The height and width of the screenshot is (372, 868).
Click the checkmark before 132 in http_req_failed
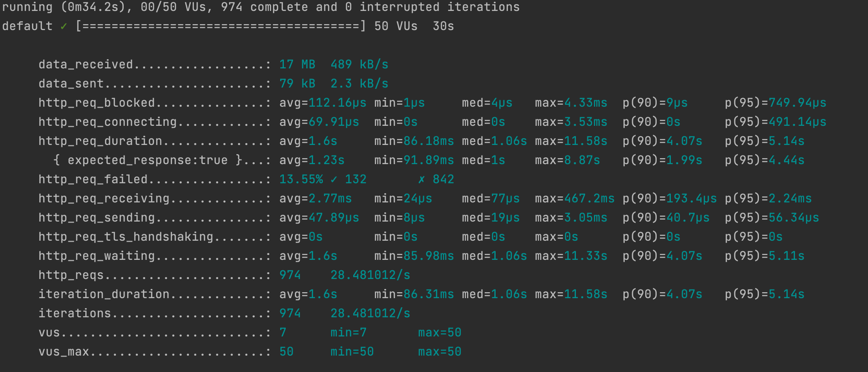(x=334, y=180)
